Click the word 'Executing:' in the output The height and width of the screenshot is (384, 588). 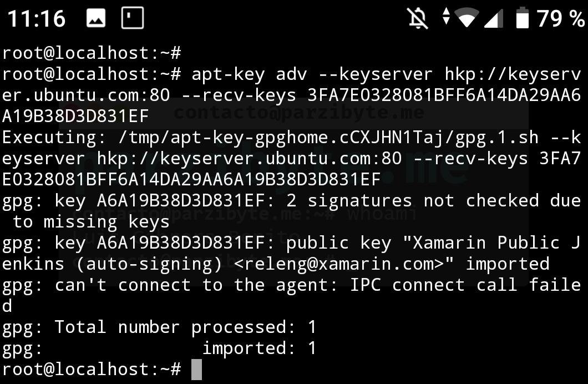(55, 137)
